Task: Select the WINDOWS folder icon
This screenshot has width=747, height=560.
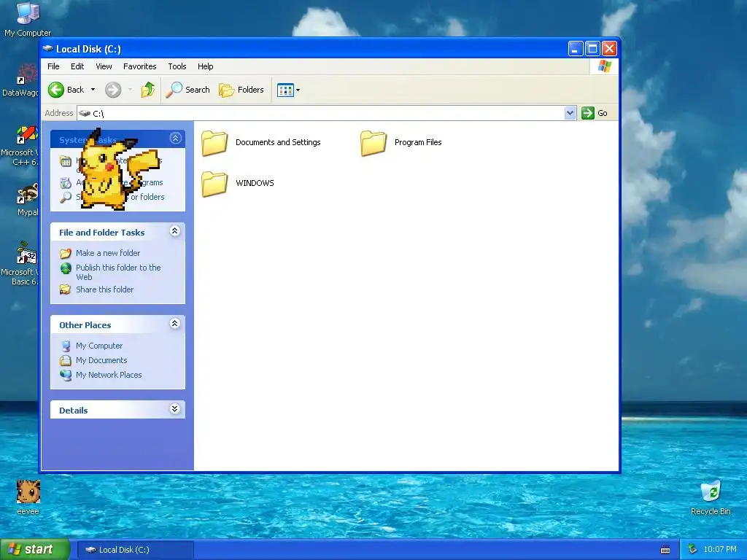Action: click(214, 184)
